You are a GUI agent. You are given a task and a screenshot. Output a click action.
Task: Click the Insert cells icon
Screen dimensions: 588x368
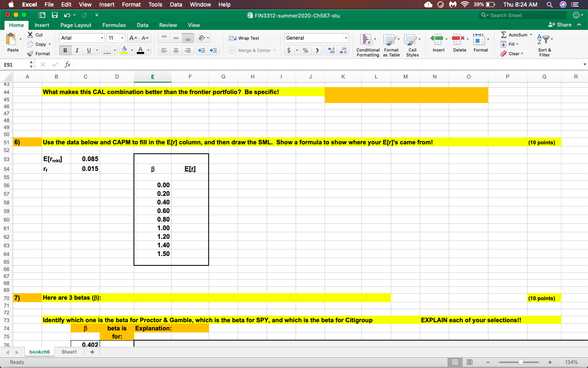437,39
